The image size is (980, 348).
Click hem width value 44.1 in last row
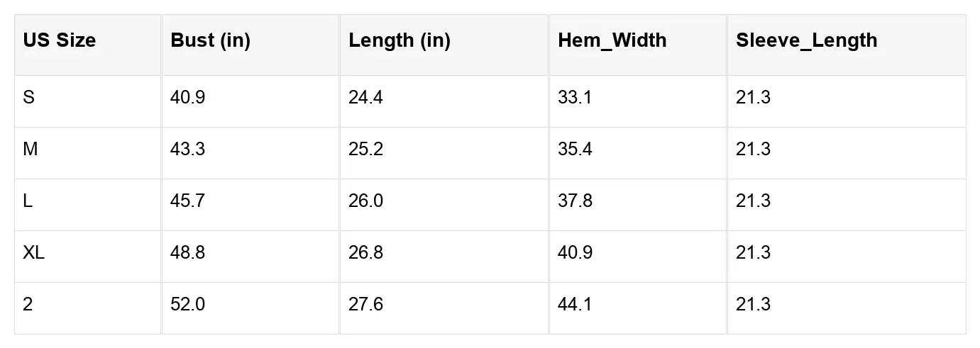tap(575, 305)
